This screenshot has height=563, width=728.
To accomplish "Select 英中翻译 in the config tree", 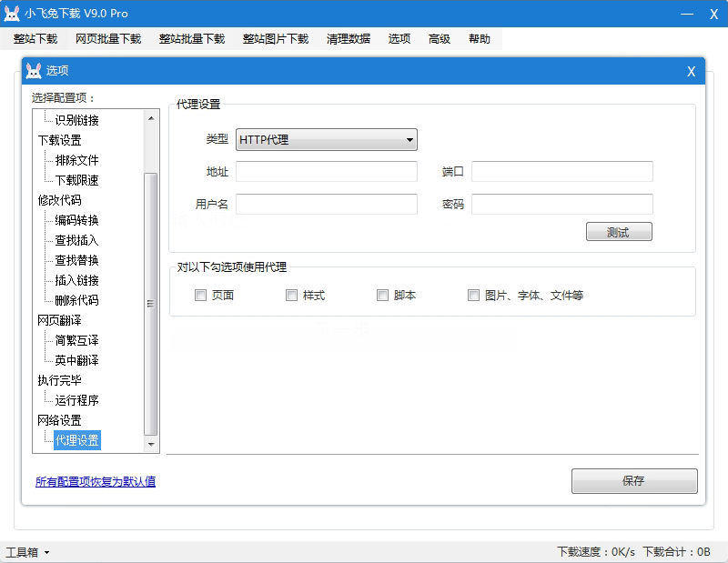I will pyautogui.click(x=76, y=360).
